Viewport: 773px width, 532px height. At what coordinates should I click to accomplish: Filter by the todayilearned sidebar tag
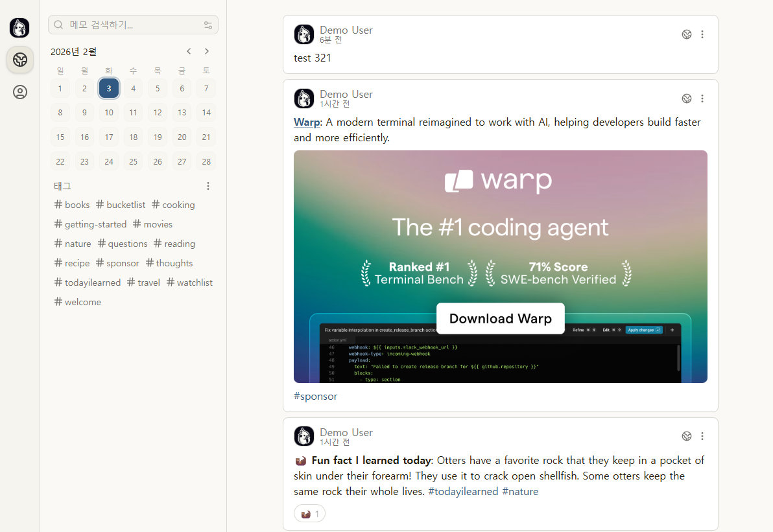coord(88,283)
